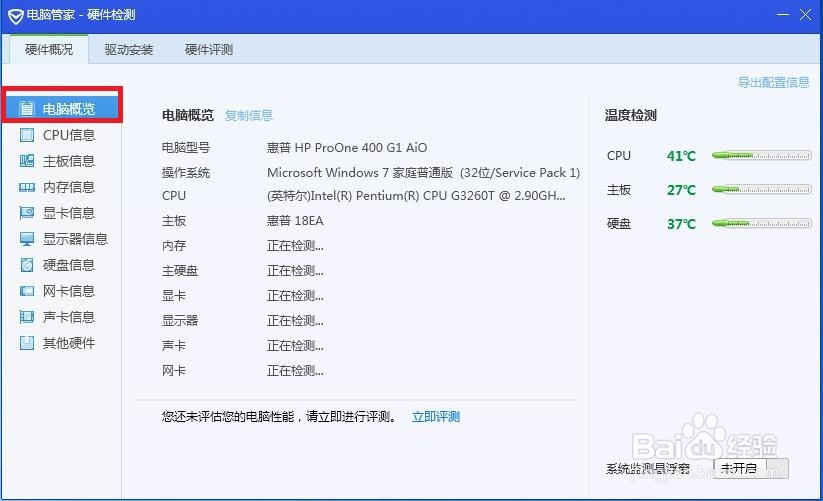Viewport: 823px width, 501px height.
Task: Click the 主板信息 motherboard icon
Action: [x=27, y=161]
